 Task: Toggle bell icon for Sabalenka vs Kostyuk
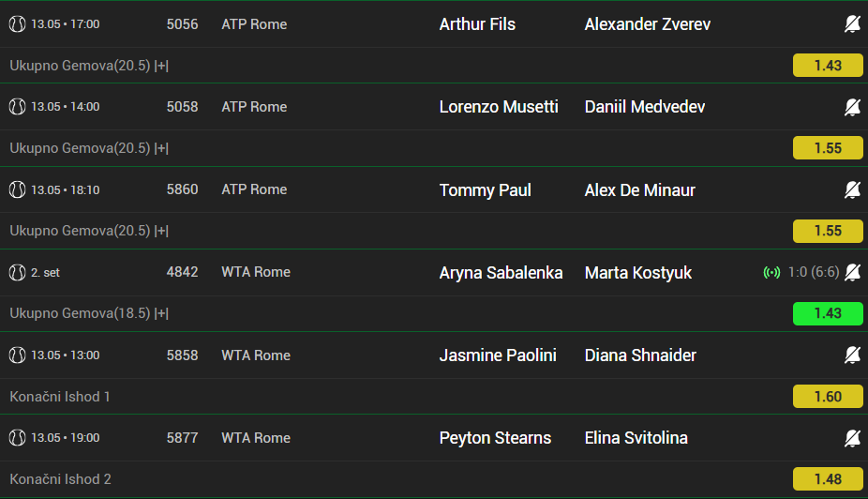[x=852, y=272]
